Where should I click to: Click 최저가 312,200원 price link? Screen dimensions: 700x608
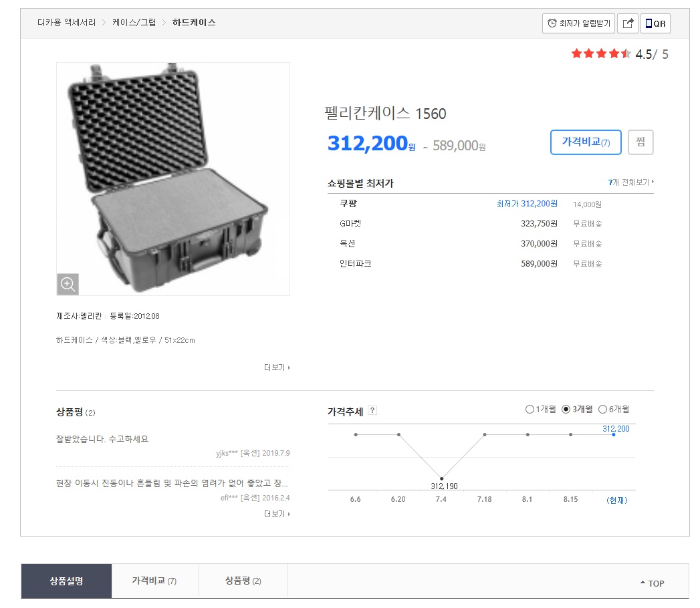[x=527, y=204]
